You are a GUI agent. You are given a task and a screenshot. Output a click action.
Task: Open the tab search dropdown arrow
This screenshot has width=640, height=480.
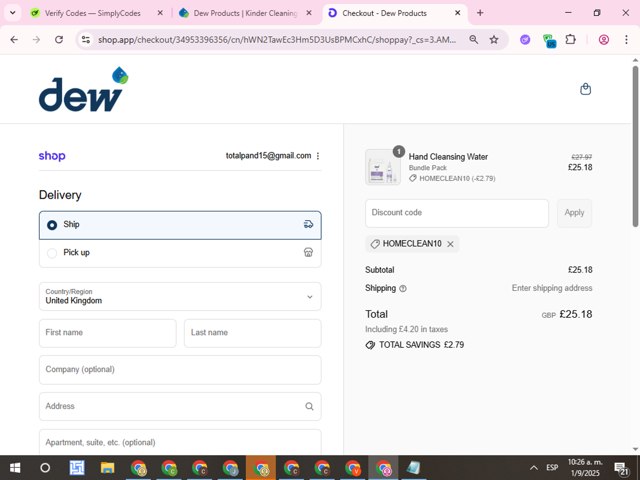point(13,13)
